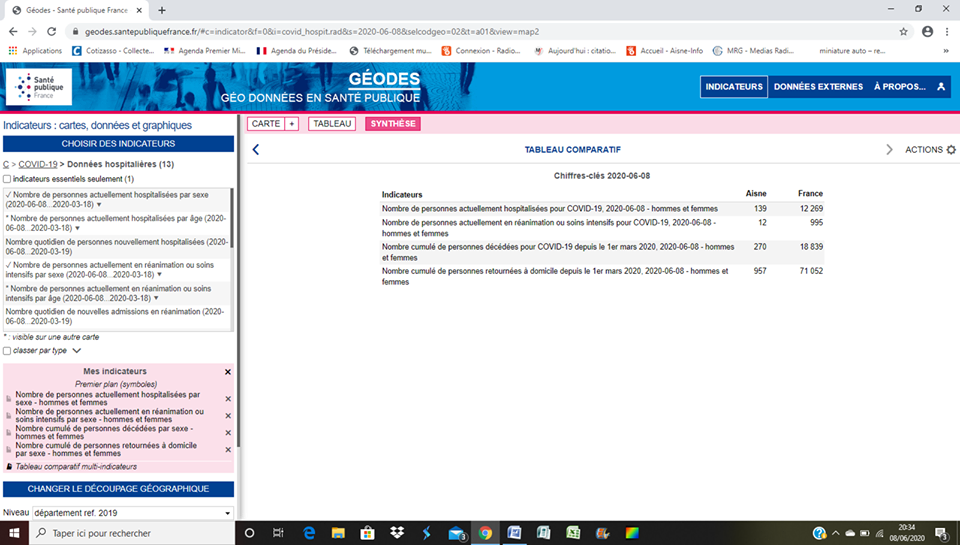
Task: Click Windows search box in taskbar
Action: [132, 533]
